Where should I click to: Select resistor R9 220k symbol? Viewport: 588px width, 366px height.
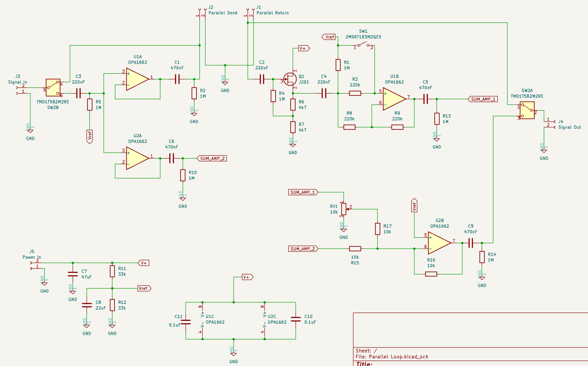(397, 127)
